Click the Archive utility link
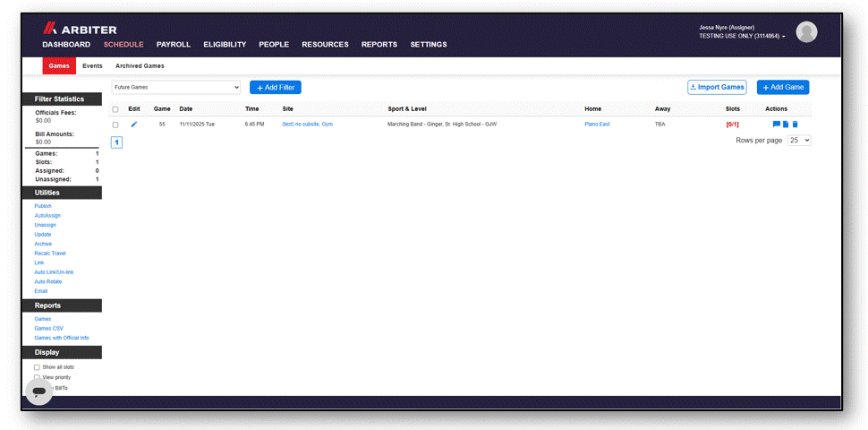This screenshot has height=430, width=868. tap(43, 244)
